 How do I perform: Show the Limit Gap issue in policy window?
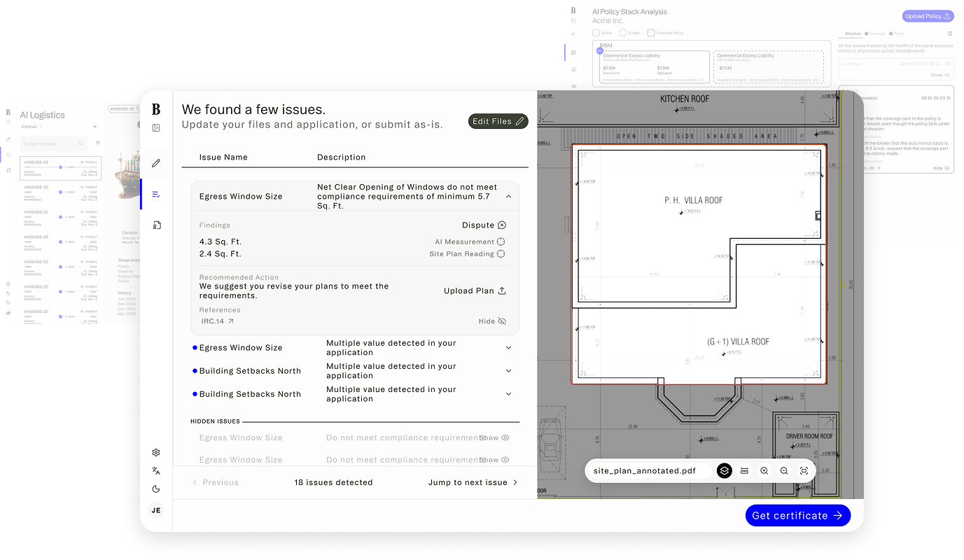click(x=940, y=75)
